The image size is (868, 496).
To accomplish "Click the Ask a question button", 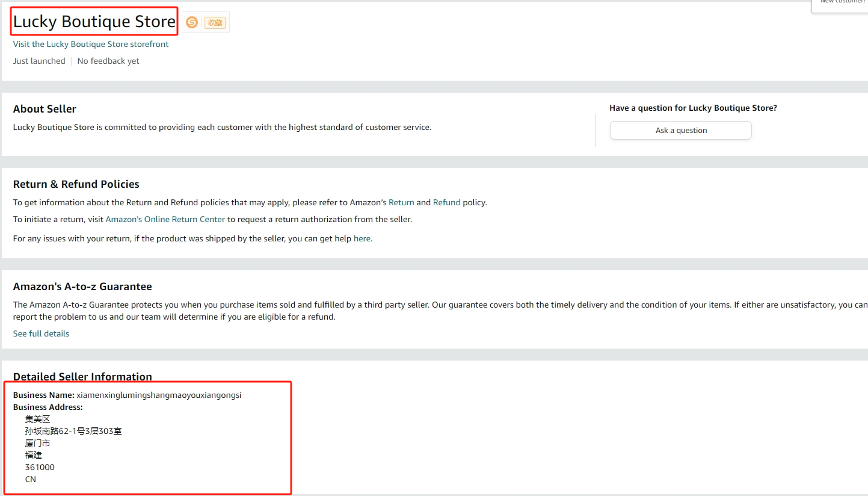I will 681,131.
